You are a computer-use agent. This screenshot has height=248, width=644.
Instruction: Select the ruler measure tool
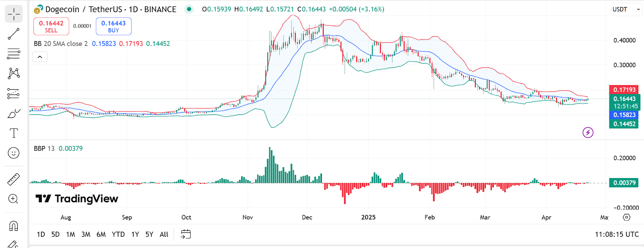point(14,179)
